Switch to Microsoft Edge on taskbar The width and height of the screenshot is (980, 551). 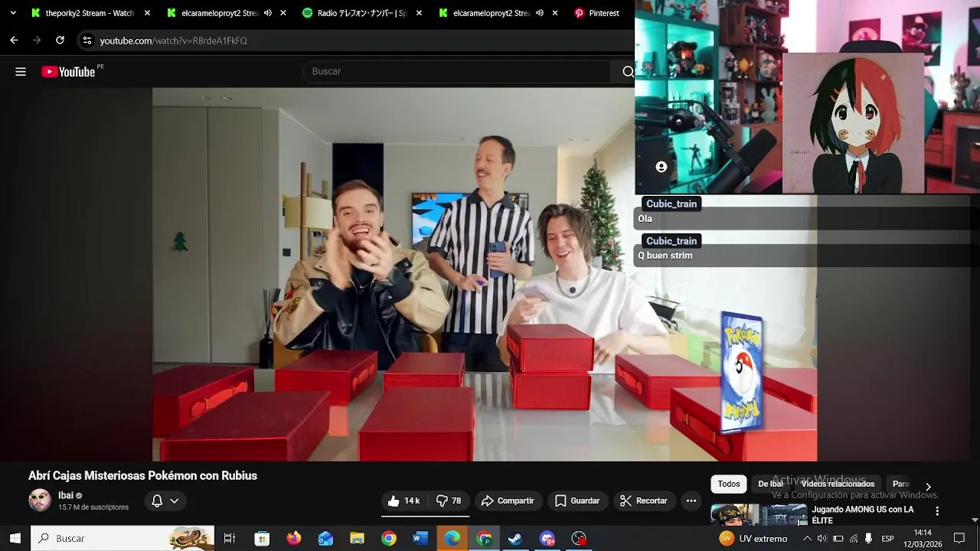[452, 538]
